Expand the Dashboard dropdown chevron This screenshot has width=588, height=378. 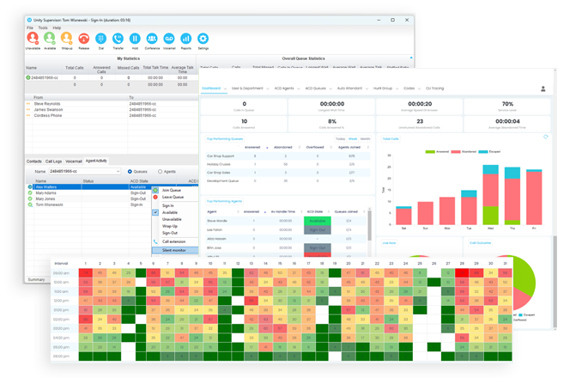point(226,89)
